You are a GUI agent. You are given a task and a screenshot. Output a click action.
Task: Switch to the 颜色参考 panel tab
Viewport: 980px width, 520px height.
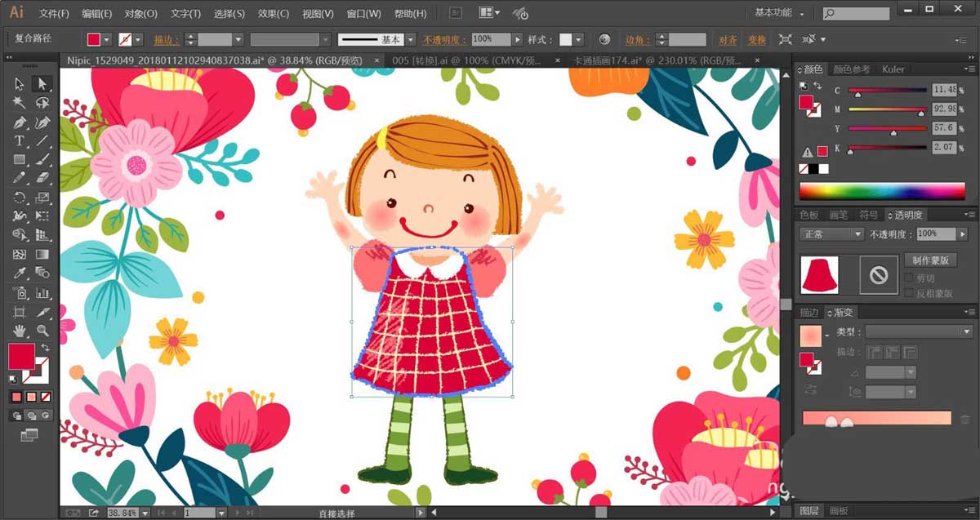852,69
